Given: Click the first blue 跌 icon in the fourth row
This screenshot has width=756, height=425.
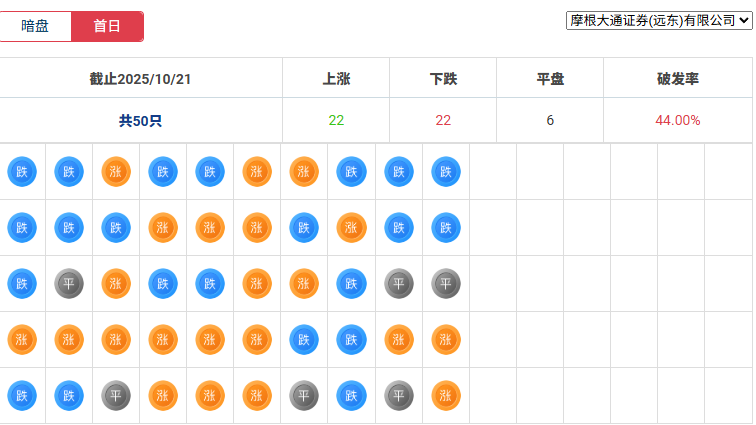Looking at the screenshot, I should pos(305,340).
